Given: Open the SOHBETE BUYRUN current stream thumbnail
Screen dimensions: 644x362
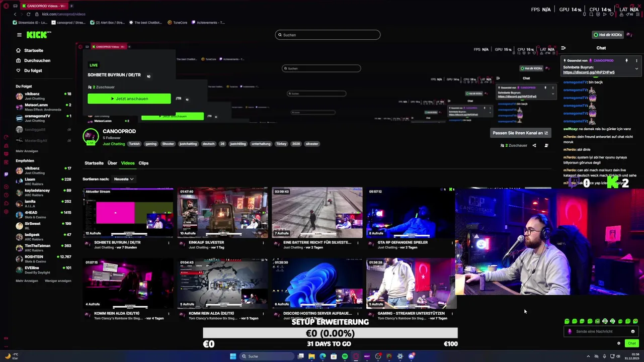Looking at the screenshot, I should coord(128,213).
